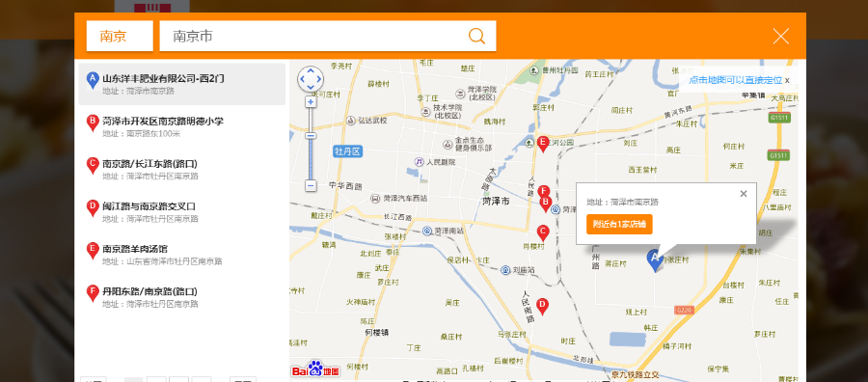Select red marker E near 上河公园
The height and width of the screenshot is (382, 868).
[x=543, y=144]
